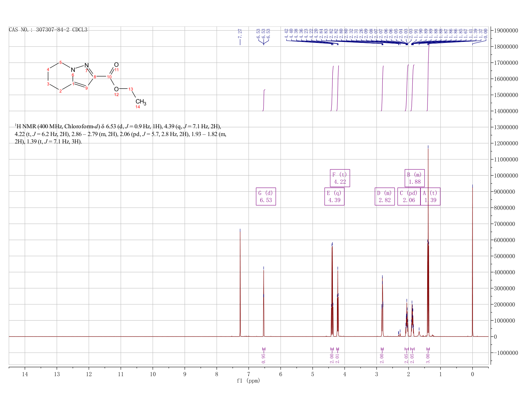Click atom label 10 in the structure
Image resolution: width=532 pixels, height=411 pixels.
pos(109,77)
